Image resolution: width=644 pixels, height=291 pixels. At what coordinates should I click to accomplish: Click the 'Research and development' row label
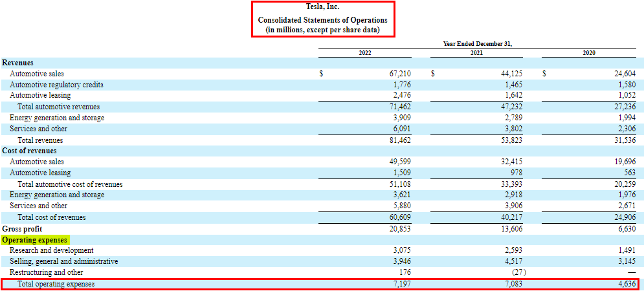click(x=51, y=250)
